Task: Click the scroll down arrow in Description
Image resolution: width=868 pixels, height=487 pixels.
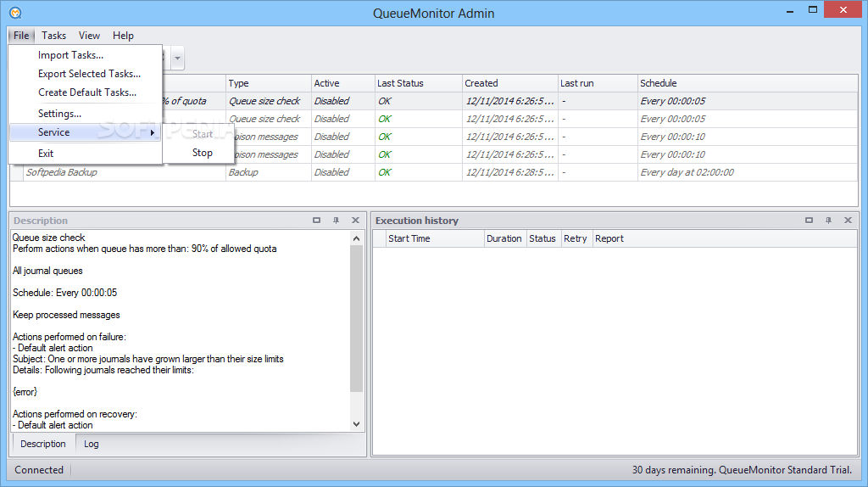Action: [357, 424]
